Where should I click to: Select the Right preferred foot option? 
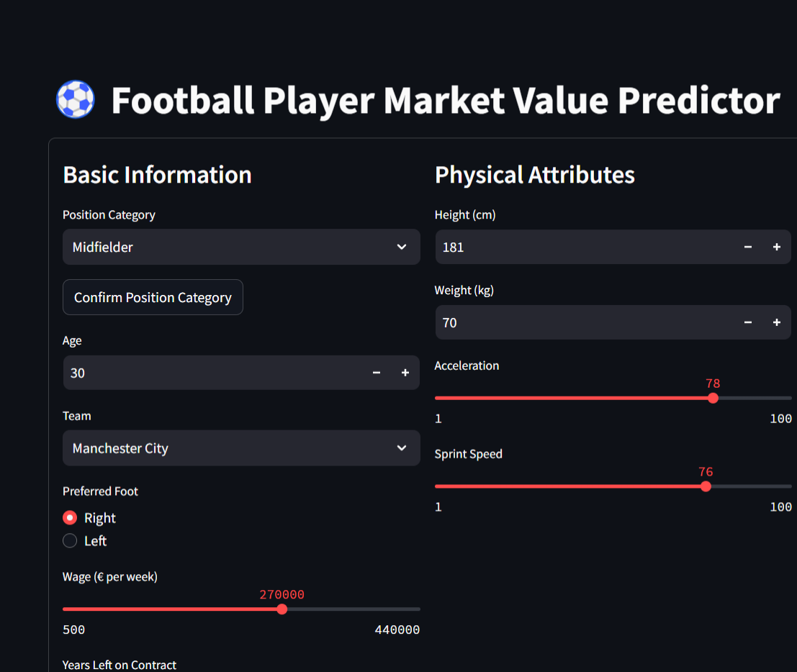pos(70,518)
